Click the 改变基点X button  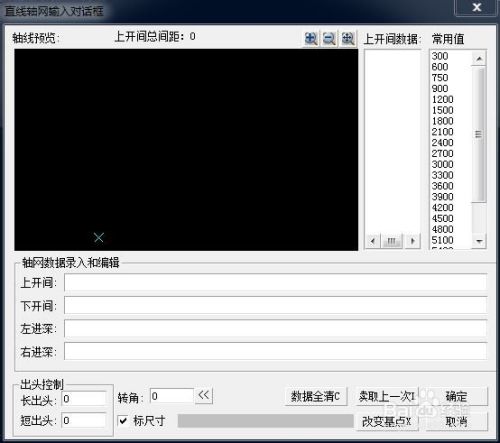387,422
